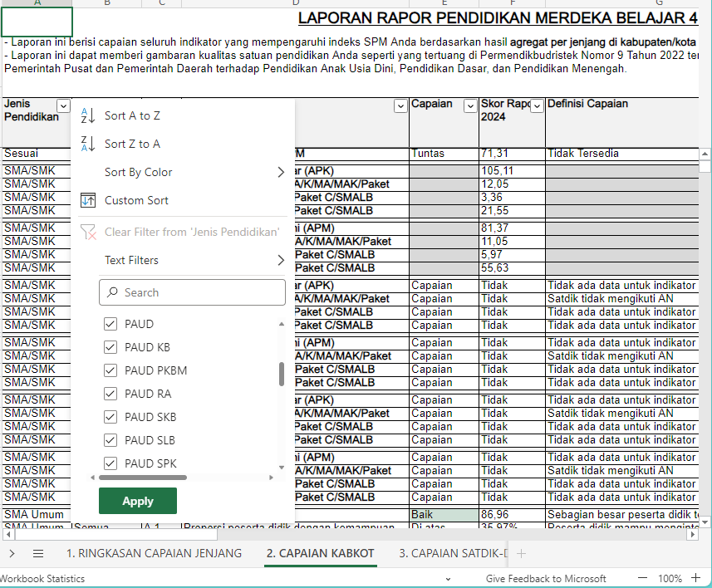Open Skor Rapor 2024 filter dropdown
This screenshot has width=712, height=588.
click(538, 106)
